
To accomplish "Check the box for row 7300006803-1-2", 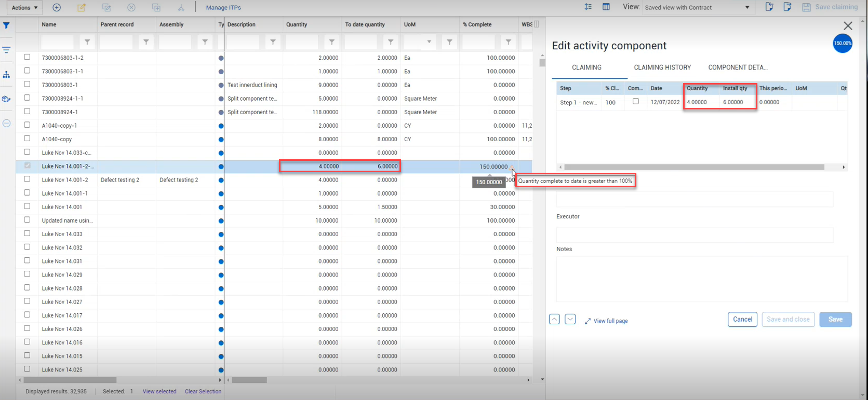I will (27, 57).
